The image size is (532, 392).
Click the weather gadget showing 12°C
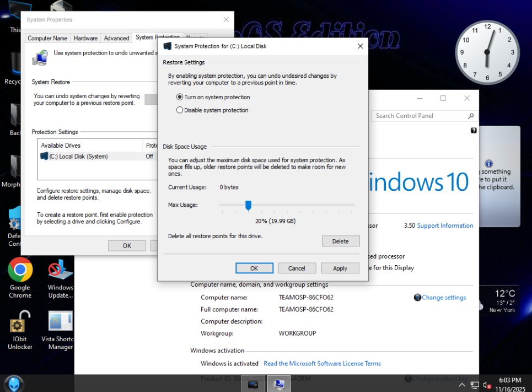(x=499, y=301)
